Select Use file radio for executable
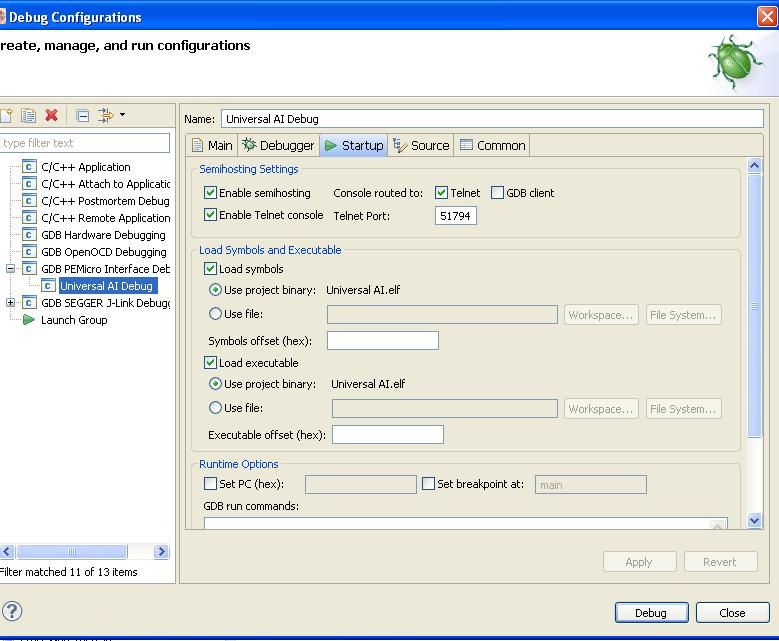This screenshot has width=779, height=641. 215,407
